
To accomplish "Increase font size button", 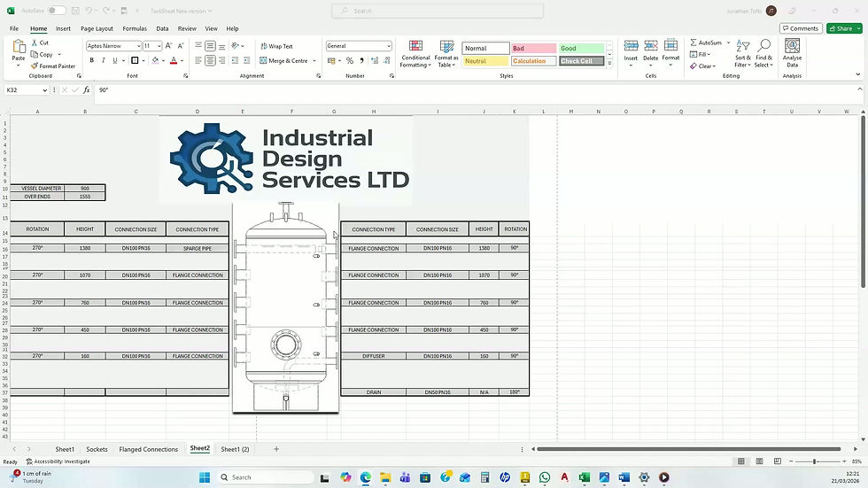I will point(168,46).
